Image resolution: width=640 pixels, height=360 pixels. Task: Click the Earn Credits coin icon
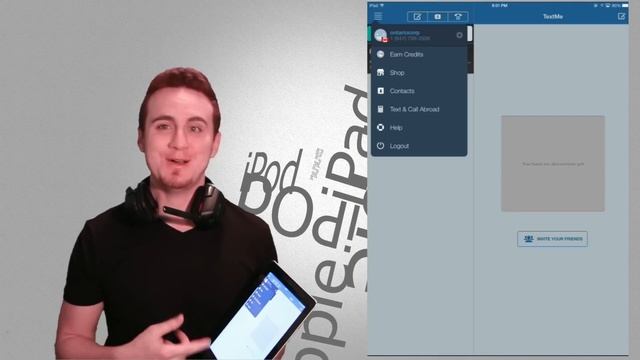pyautogui.click(x=380, y=54)
